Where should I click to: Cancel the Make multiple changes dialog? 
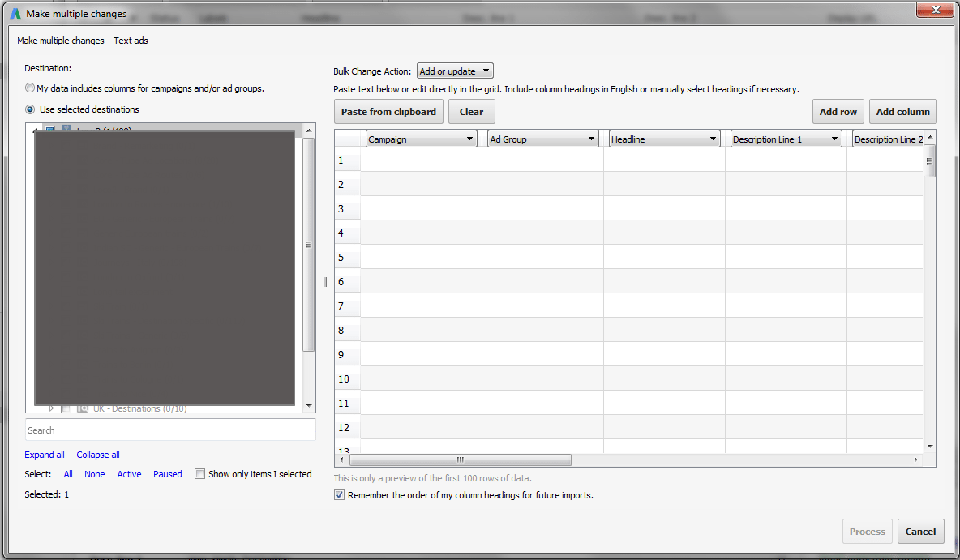pyautogui.click(x=920, y=531)
